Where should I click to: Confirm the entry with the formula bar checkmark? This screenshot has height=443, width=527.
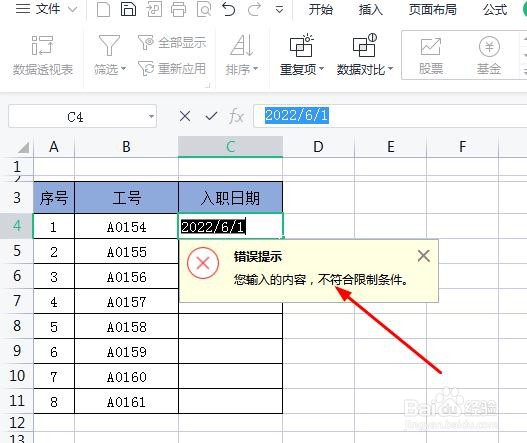tap(211, 116)
